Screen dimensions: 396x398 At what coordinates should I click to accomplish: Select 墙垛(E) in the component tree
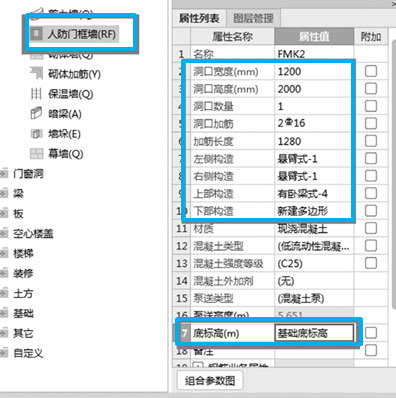point(64,134)
